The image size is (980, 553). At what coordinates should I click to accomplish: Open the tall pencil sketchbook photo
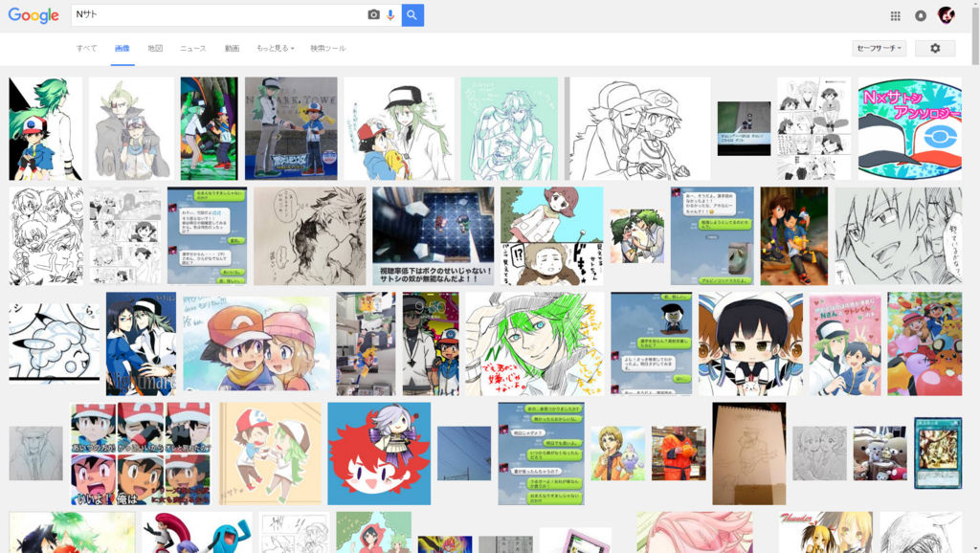click(x=749, y=453)
